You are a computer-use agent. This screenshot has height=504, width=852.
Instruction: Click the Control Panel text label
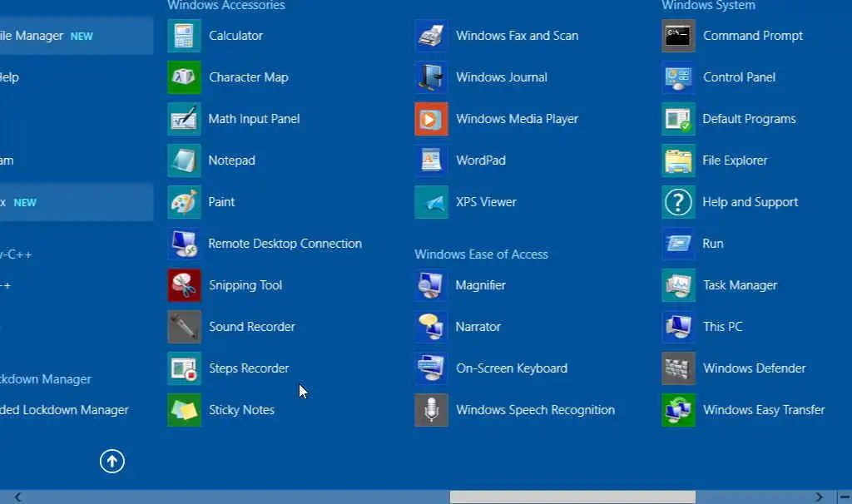click(739, 77)
